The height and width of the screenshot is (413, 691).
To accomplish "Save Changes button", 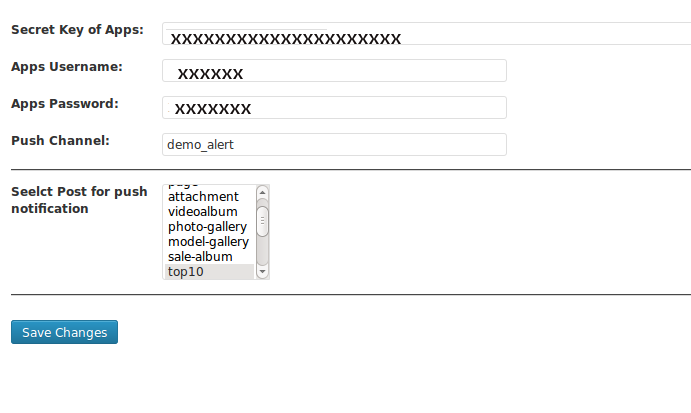I will coord(64,332).
